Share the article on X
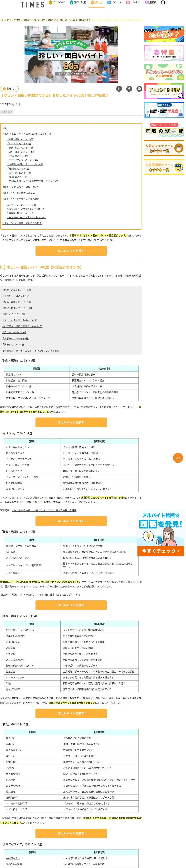This screenshot has width=186, height=868. point(119,89)
